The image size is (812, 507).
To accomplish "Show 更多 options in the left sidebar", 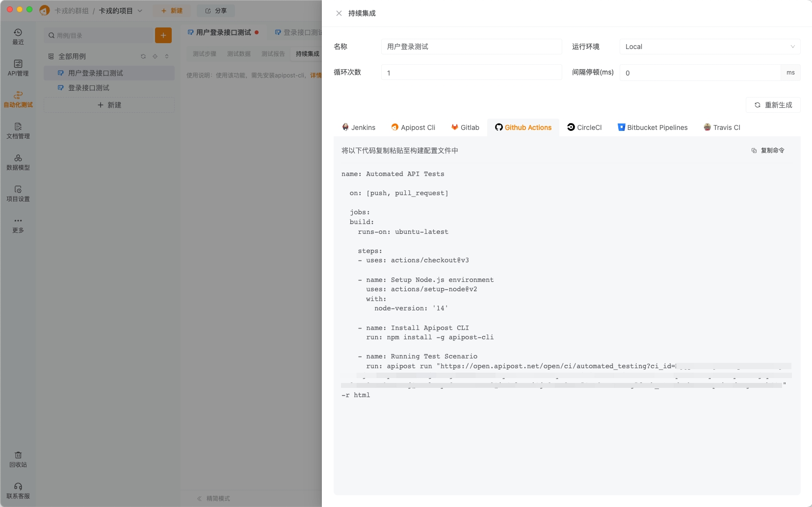I will 18,225.
